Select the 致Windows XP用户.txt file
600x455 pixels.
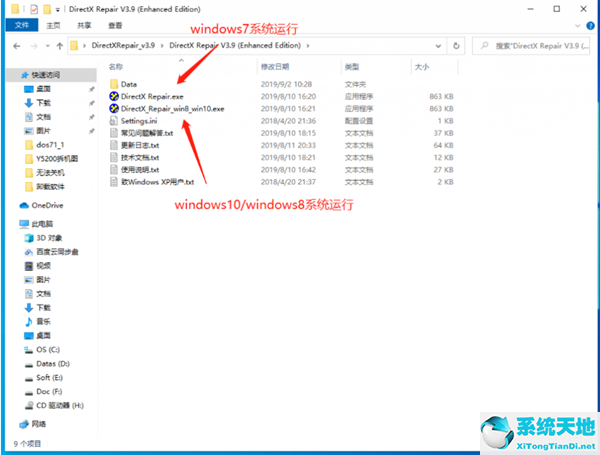point(158,182)
